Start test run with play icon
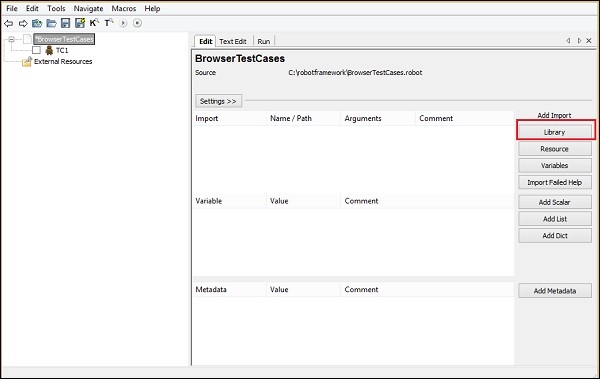600x379 pixels. click(123, 23)
